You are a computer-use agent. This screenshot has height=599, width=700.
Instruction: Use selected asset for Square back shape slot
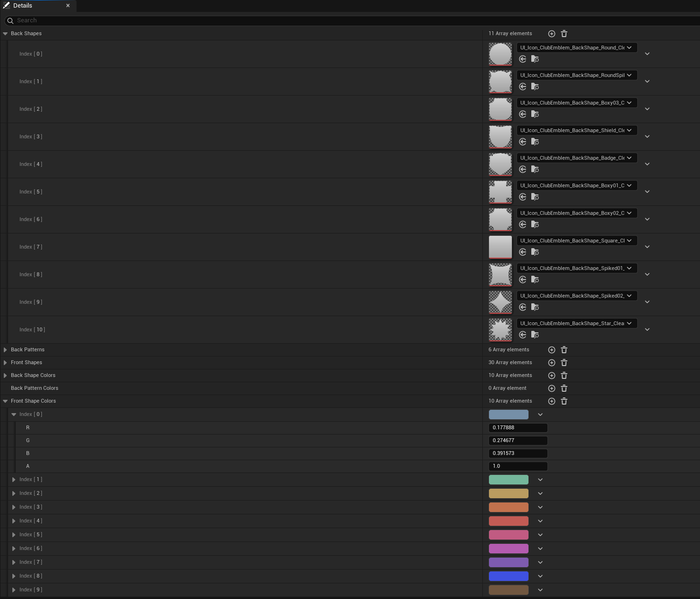pos(523,252)
